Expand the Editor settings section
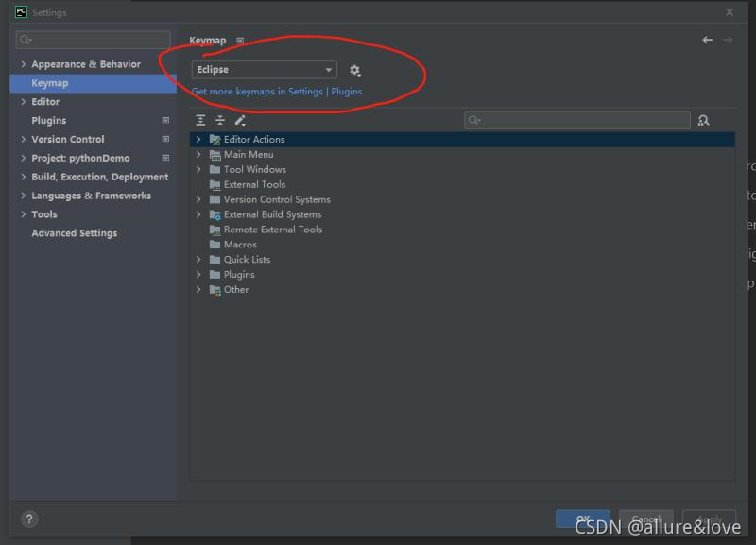Image resolution: width=756 pixels, height=545 pixels. [x=23, y=102]
